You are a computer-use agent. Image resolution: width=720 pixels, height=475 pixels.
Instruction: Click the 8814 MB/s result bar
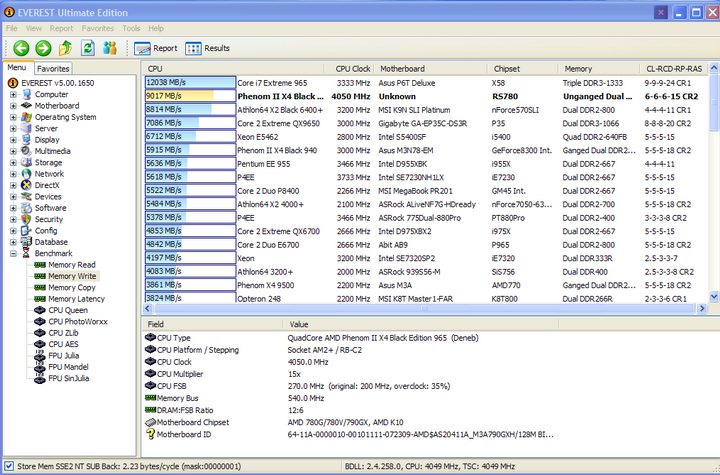[x=190, y=109]
